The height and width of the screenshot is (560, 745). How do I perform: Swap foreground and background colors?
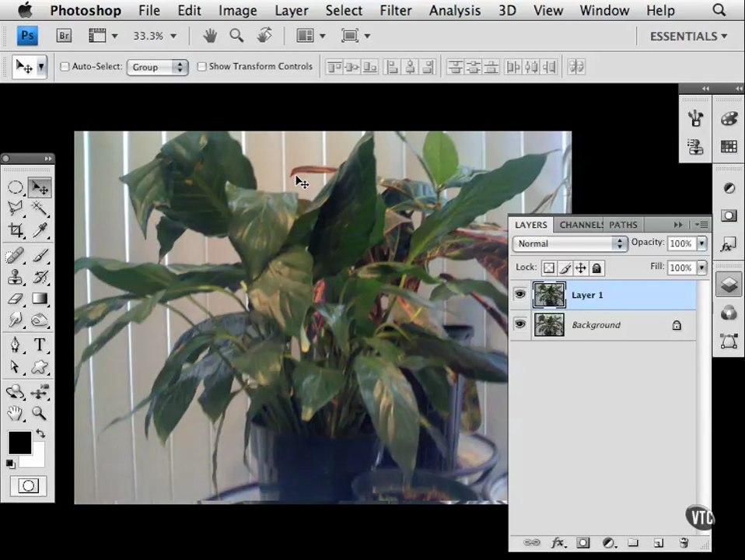tap(41, 433)
